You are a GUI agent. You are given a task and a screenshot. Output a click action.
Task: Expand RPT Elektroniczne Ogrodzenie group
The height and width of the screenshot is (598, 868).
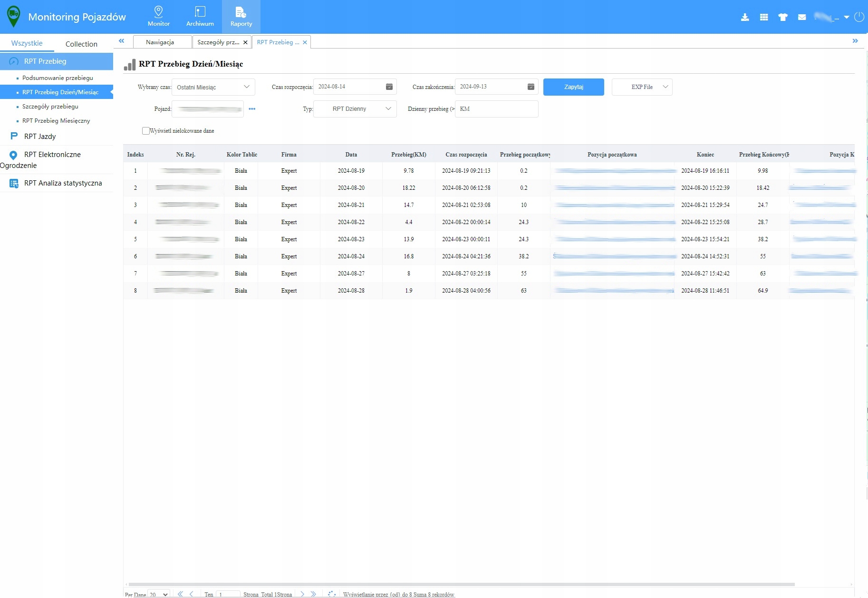57,160
